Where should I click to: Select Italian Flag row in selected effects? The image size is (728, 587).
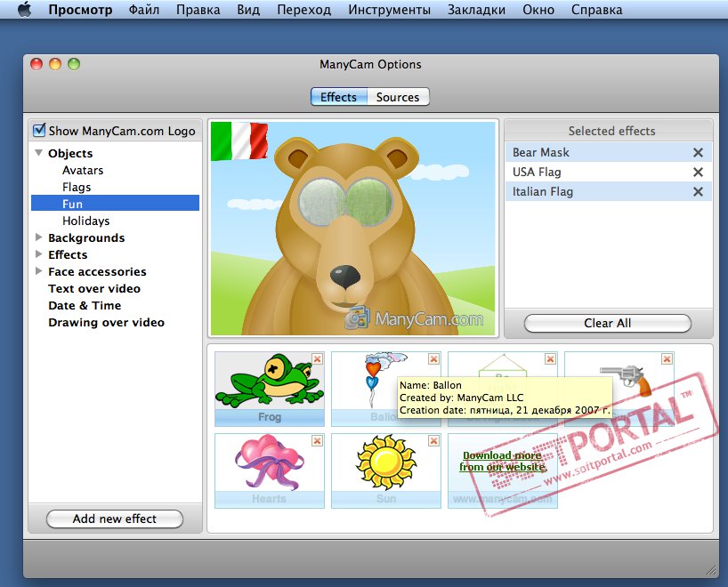[x=608, y=191]
